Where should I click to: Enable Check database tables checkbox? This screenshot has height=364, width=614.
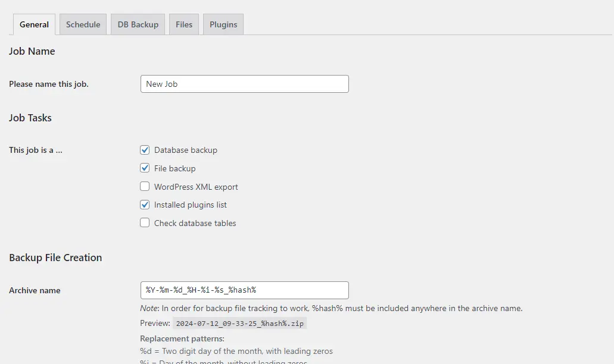click(145, 223)
